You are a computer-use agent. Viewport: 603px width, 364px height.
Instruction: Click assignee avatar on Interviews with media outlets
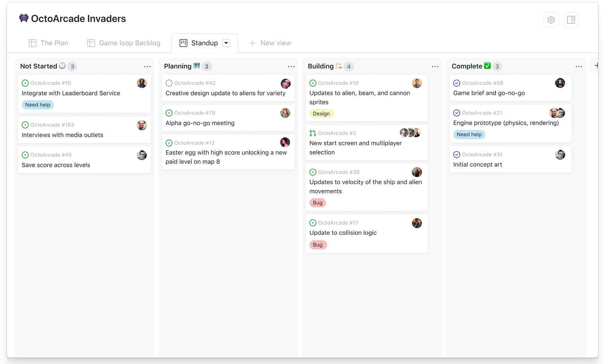(x=142, y=125)
